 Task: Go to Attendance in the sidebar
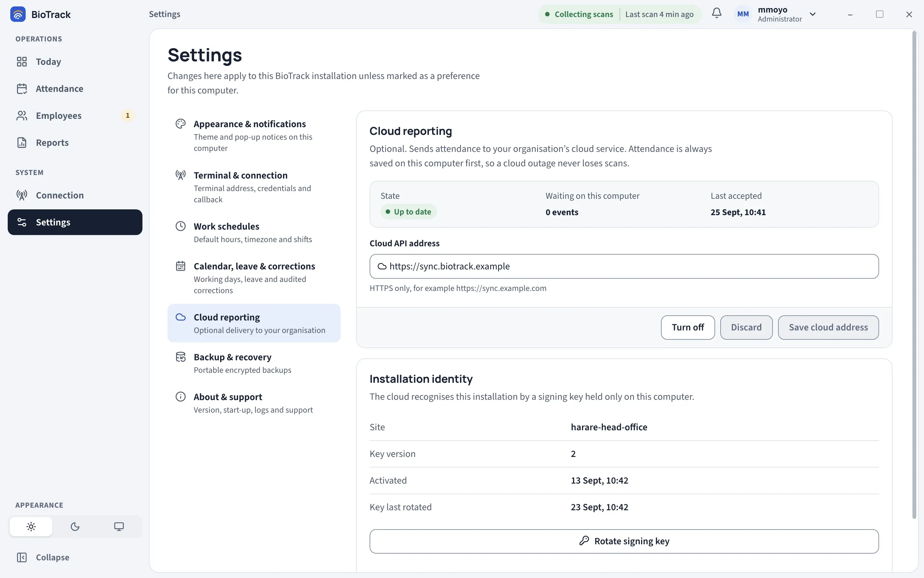pos(75,89)
